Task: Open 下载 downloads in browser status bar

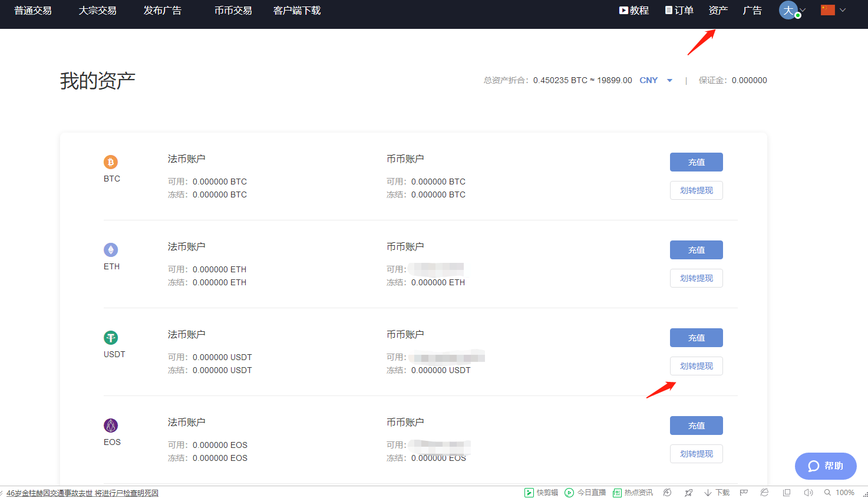Action: [x=717, y=493]
